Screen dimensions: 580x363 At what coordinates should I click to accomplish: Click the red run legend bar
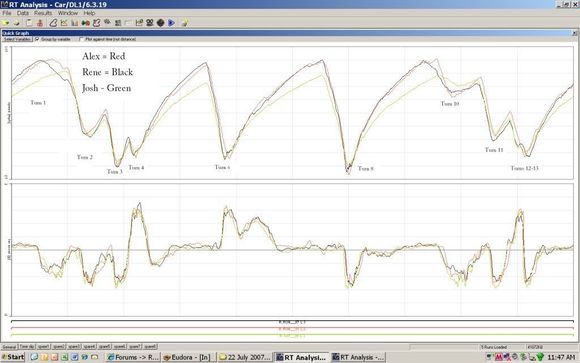coord(292,329)
